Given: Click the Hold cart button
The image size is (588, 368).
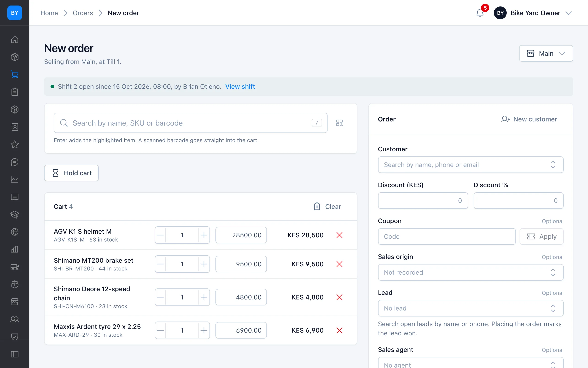Looking at the screenshot, I should [71, 173].
